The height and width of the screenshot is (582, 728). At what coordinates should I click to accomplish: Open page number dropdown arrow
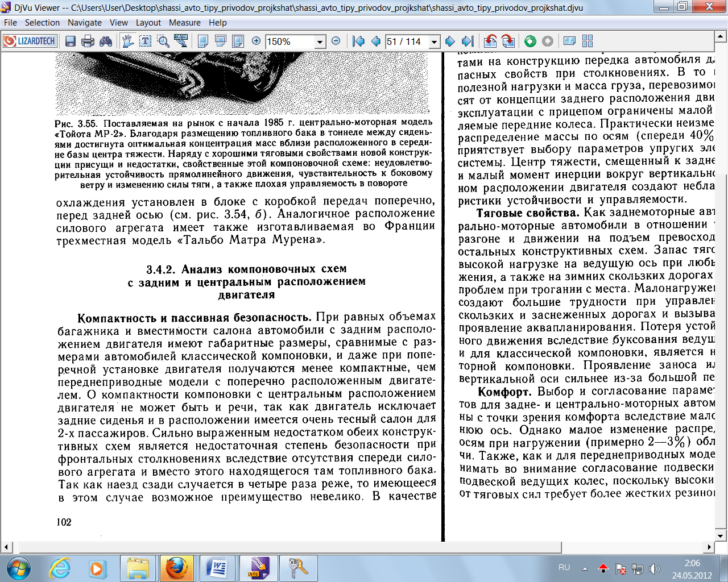pos(435,41)
